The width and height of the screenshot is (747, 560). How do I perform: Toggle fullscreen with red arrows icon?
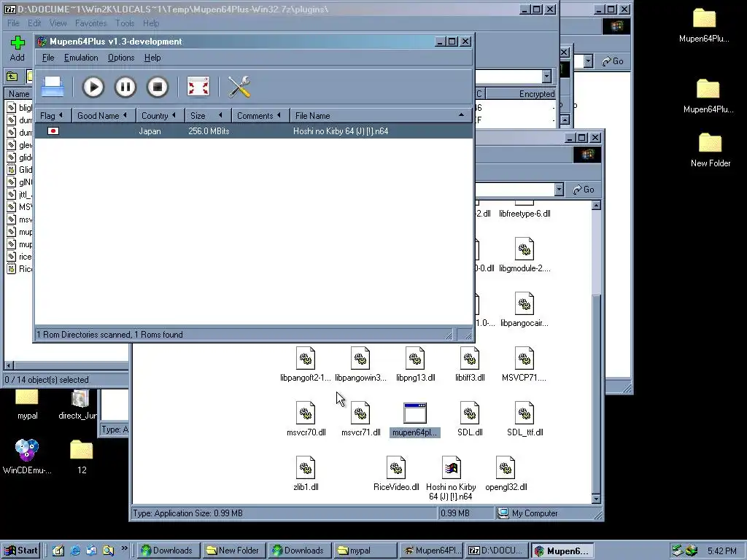click(198, 87)
